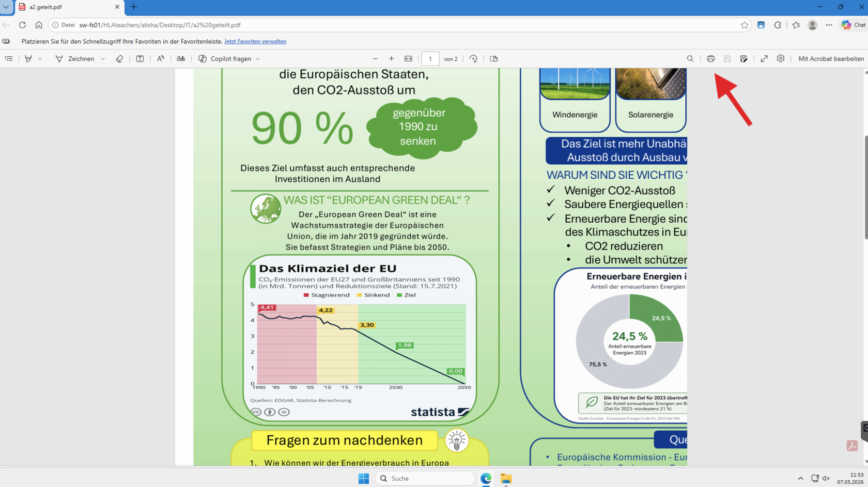The height and width of the screenshot is (487, 868).
Task: Fit the PDF page to width
Action: (x=408, y=59)
